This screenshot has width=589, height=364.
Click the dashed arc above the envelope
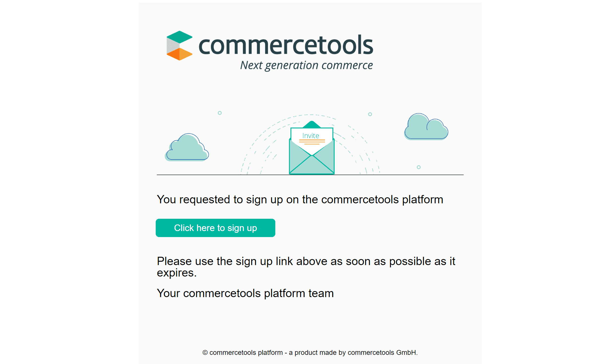click(311, 115)
